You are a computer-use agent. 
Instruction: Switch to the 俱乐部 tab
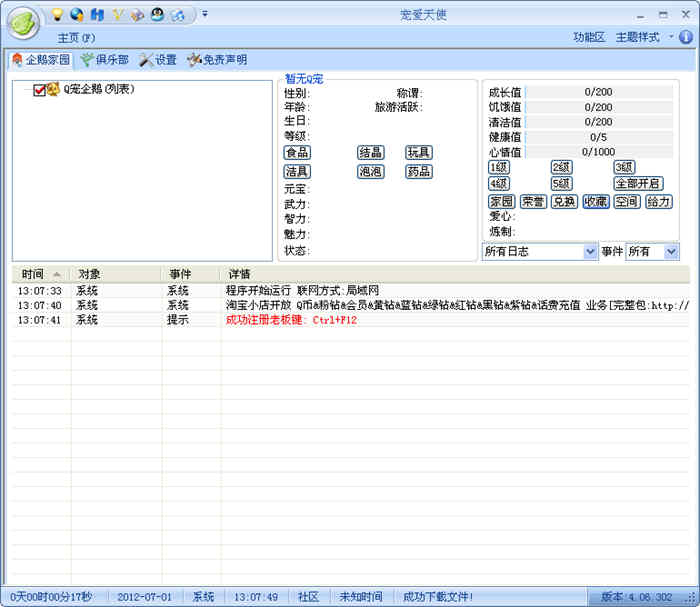pos(105,60)
